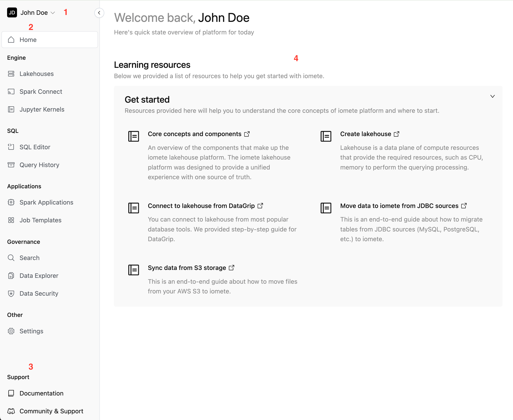This screenshot has height=420, width=513.
Task: Select the Spark Connect icon
Action: click(12, 91)
